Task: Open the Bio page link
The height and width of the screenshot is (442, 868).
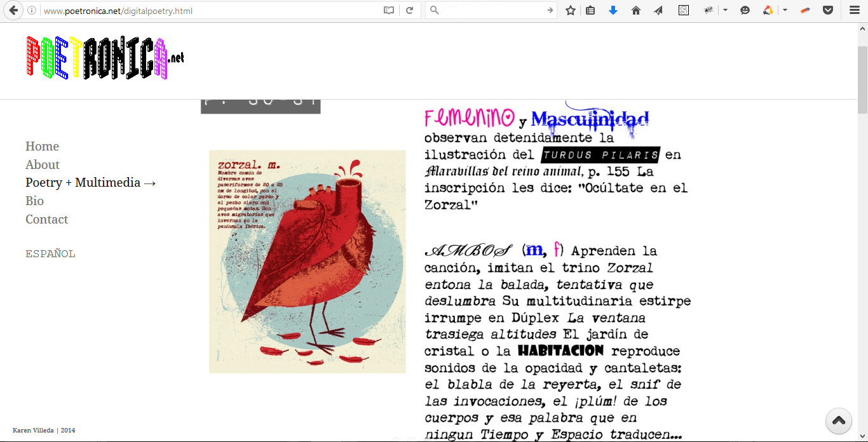Action: 34,201
